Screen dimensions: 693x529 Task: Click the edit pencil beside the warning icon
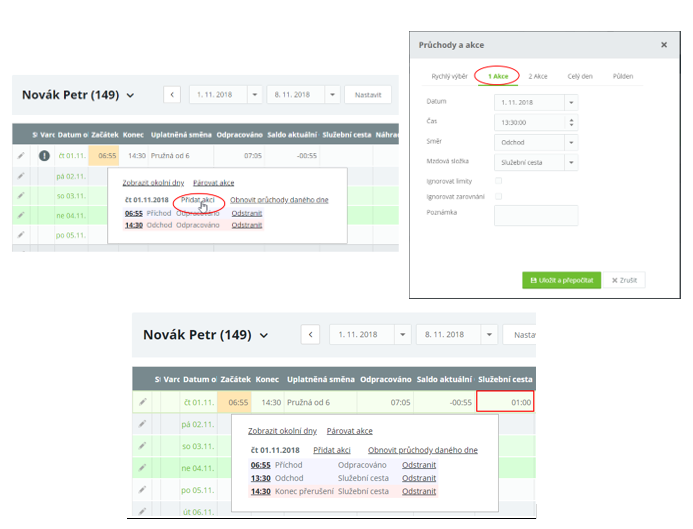click(21, 156)
